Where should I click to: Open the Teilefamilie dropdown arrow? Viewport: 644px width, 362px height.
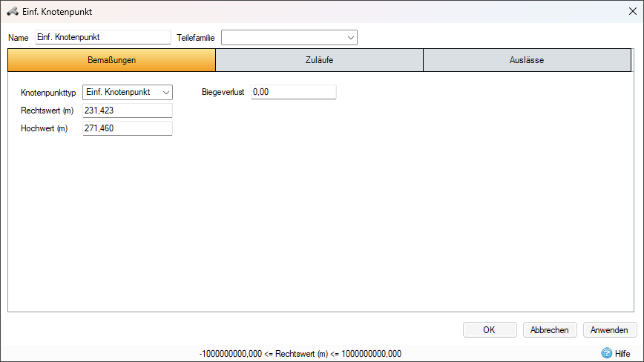351,38
